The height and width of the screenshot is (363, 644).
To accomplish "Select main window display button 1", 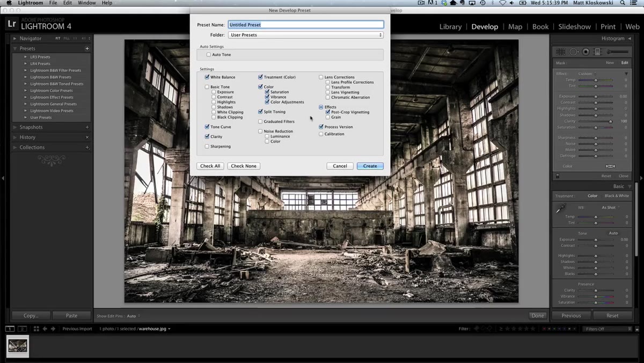I will [x=10, y=329].
